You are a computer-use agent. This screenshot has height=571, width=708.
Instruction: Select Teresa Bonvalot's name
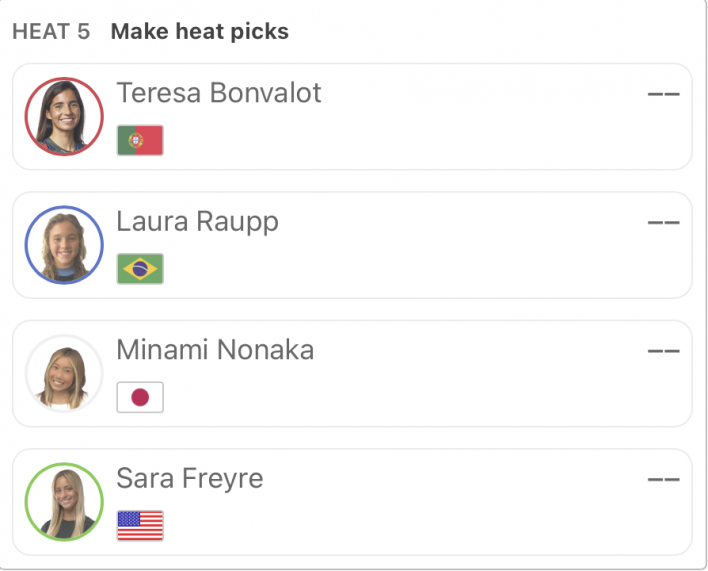click(x=219, y=93)
